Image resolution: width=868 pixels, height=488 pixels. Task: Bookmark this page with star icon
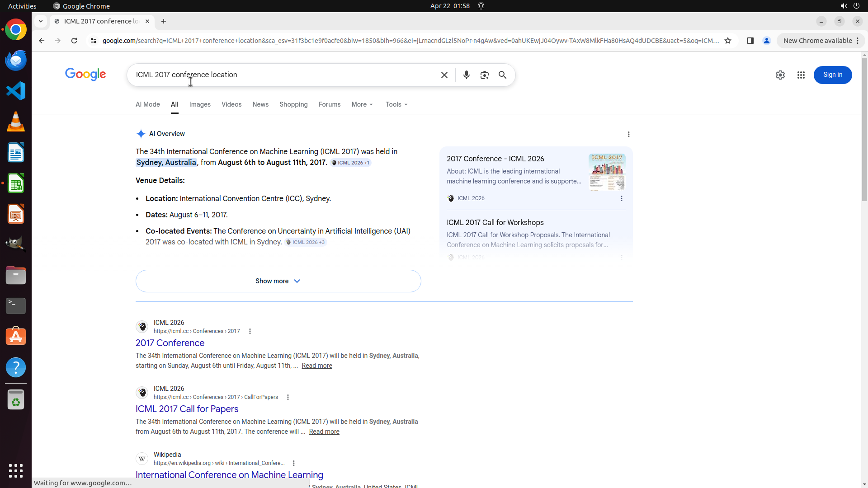click(x=727, y=41)
